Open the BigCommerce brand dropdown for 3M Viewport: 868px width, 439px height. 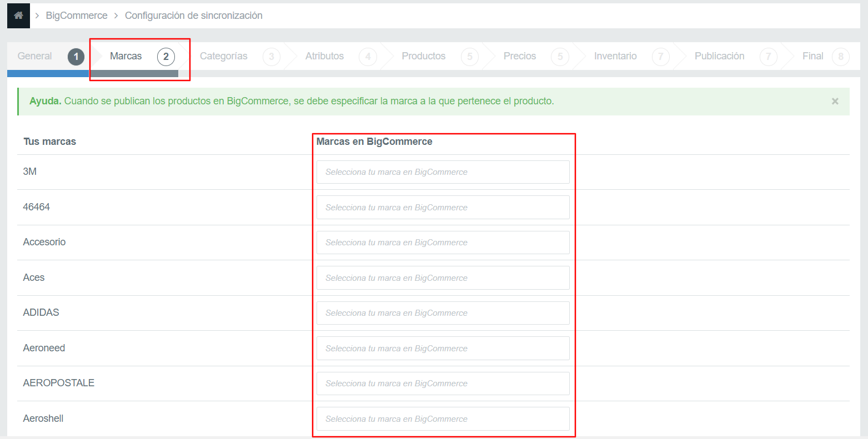[443, 172]
